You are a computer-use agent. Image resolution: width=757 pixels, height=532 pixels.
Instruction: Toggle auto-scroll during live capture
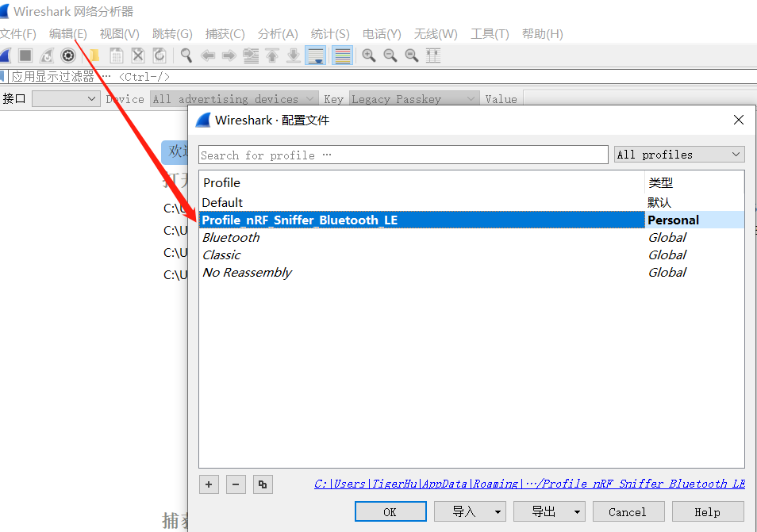pyautogui.click(x=315, y=55)
